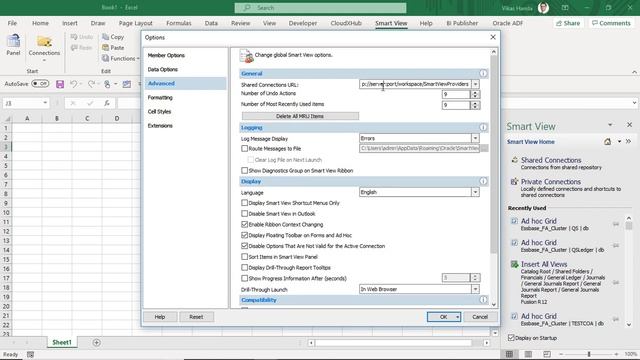The image size is (640, 360).
Task: Click the Undo arrow in quick access toolbar
Action: tap(73, 84)
